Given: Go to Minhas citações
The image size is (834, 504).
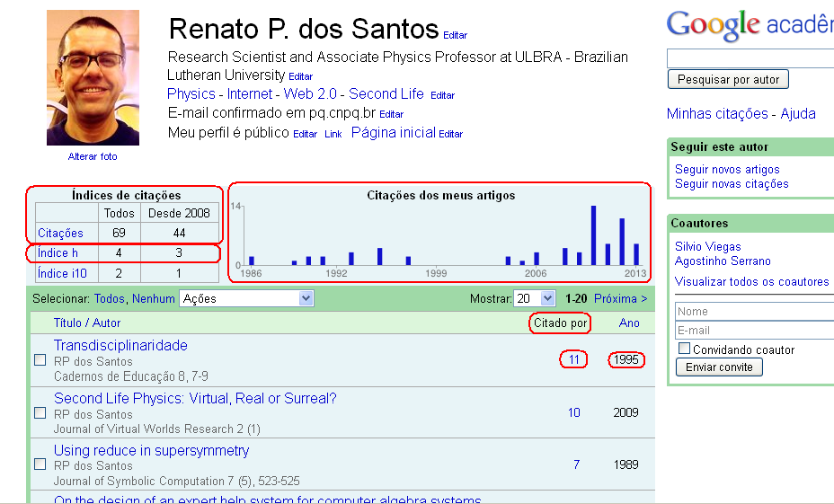Looking at the screenshot, I should click(x=717, y=114).
